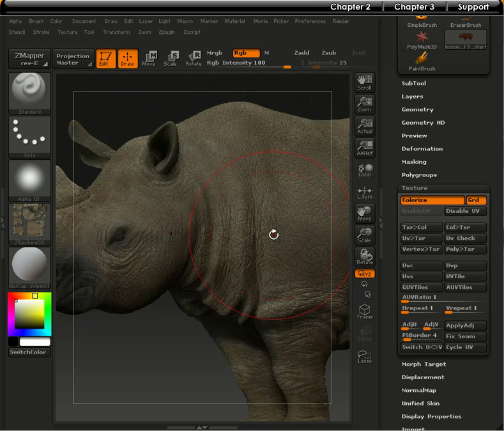The height and width of the screenshot is (431, 504).
Task: Adjust the Rgb Intensity slider
Action: [287, 66]
